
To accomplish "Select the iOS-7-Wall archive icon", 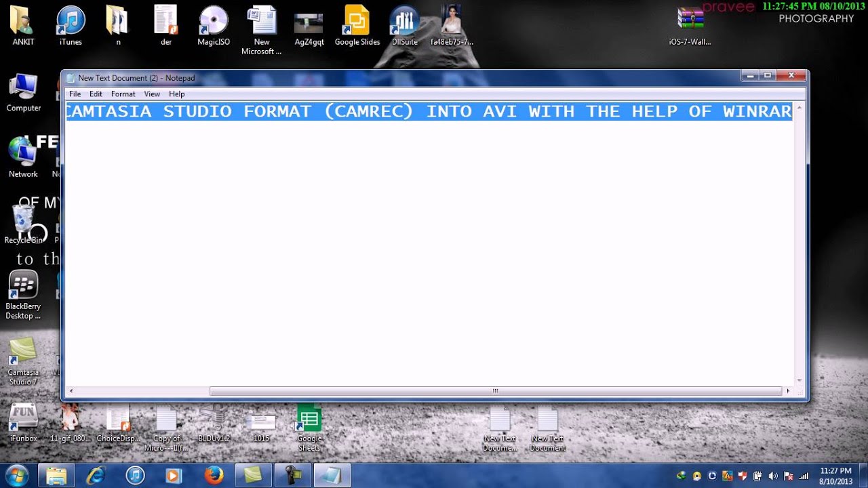I will coord(690,26).
